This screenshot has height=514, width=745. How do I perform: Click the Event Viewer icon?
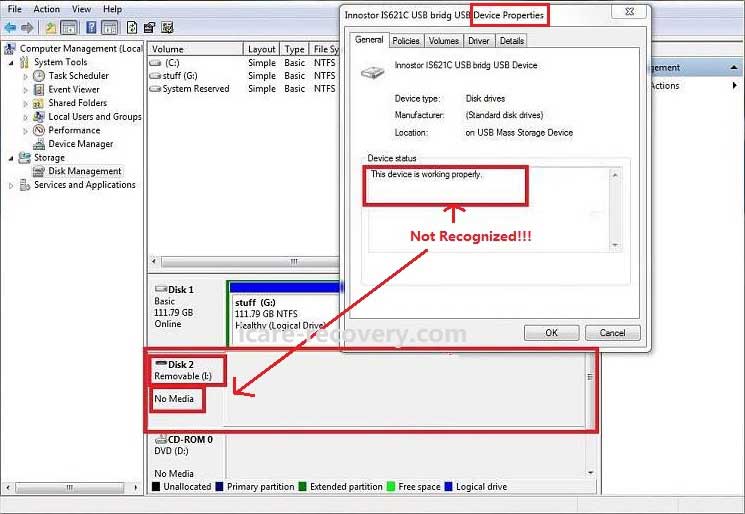(38, 89)
